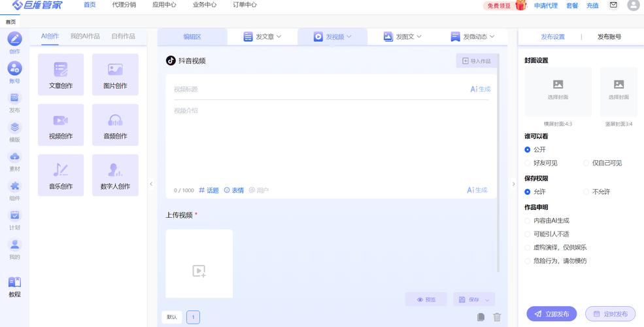Open the 业务中心 menu
Image resolution: width=644 pixels, height=327 pixels.
click(x=205, y=5)
